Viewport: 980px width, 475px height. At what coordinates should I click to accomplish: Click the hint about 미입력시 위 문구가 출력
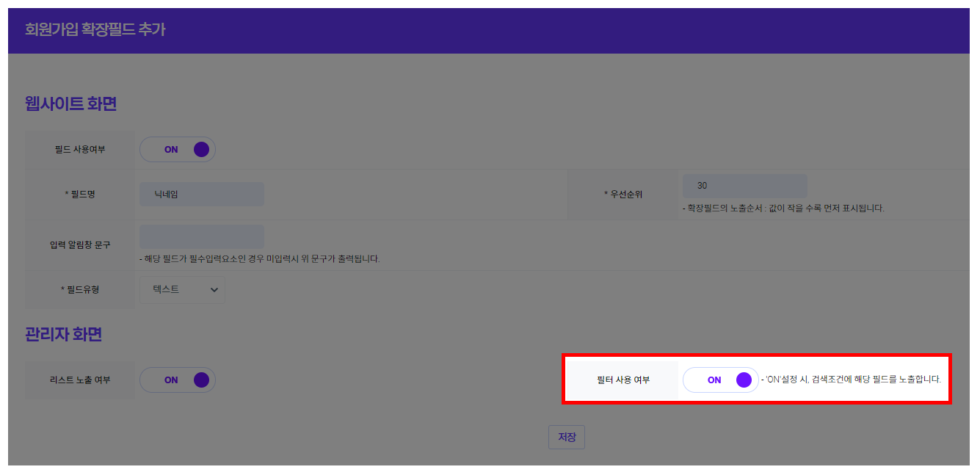click(259, 258)
